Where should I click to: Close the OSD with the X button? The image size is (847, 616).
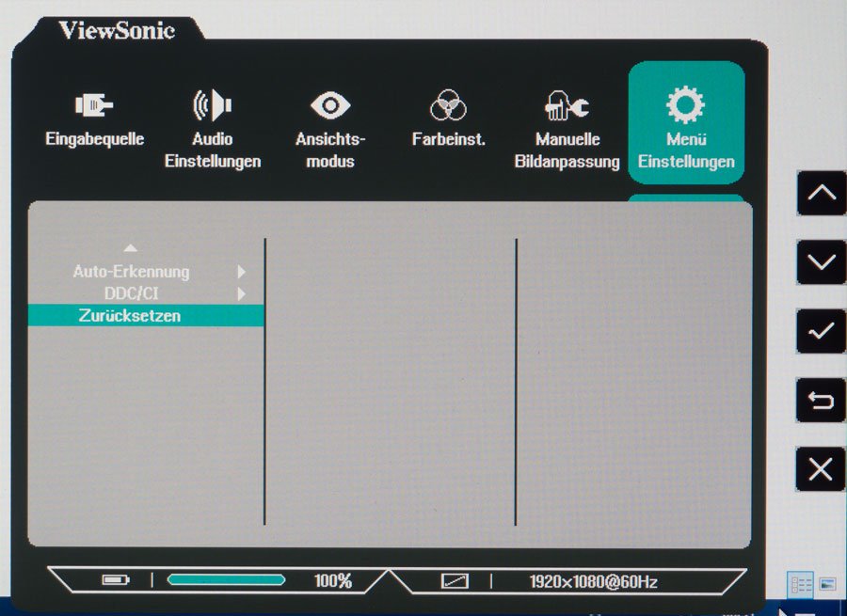point(821,468)
